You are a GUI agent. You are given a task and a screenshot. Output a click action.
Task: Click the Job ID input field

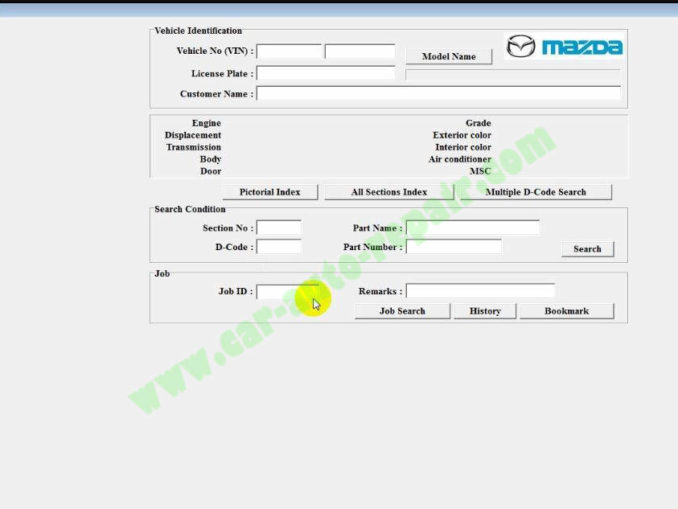[287, 291]
